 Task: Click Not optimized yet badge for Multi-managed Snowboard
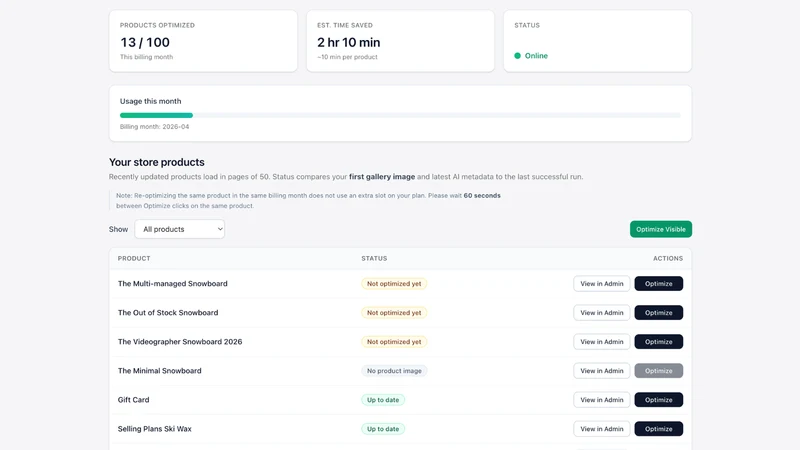coord(394,284)
